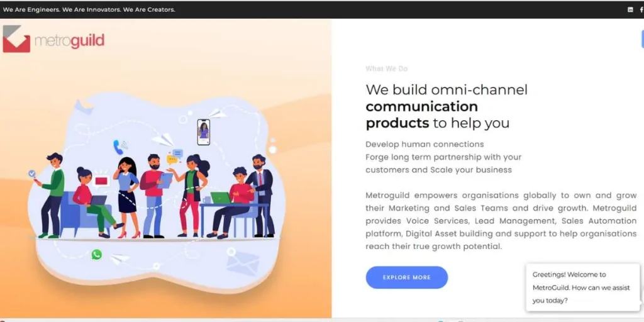
Task: Open the MetroGuild greeting chat popup
Action: click(582, 287)
